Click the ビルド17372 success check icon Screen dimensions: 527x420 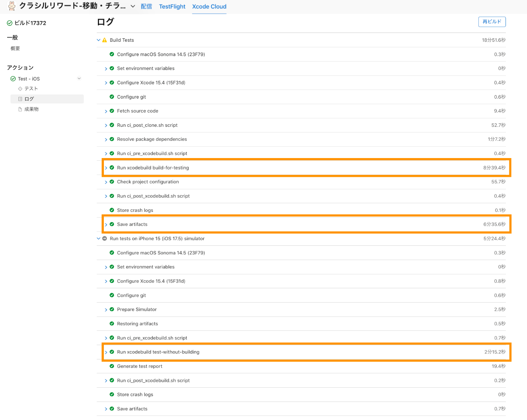10,23
